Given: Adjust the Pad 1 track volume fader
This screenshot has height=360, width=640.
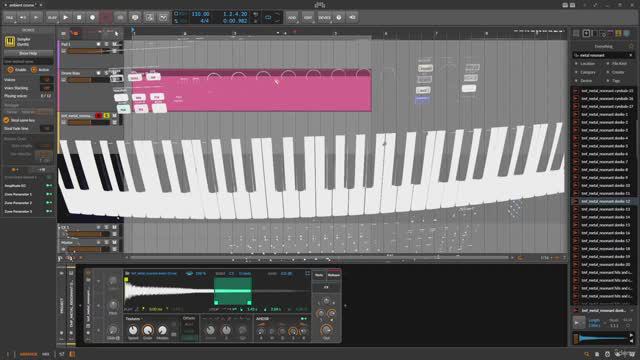Looking at the screenshot, I should pyautogui.click(x=89, y=51).
